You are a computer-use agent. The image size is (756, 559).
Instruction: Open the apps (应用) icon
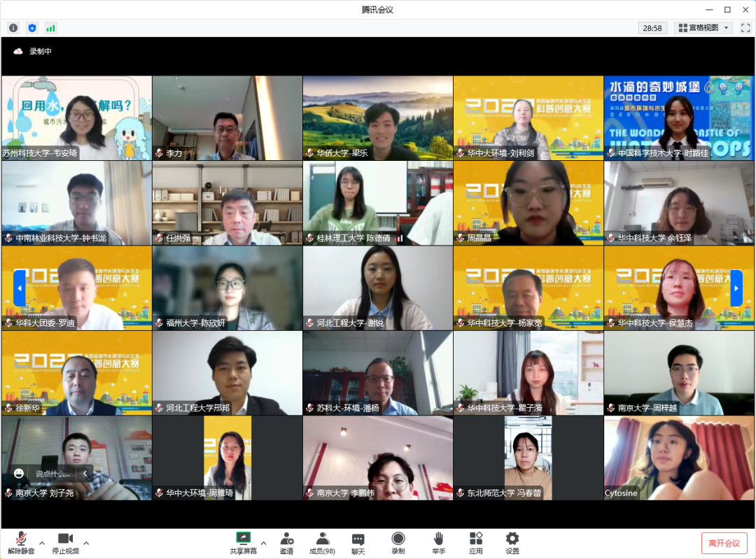click(476, 542)
